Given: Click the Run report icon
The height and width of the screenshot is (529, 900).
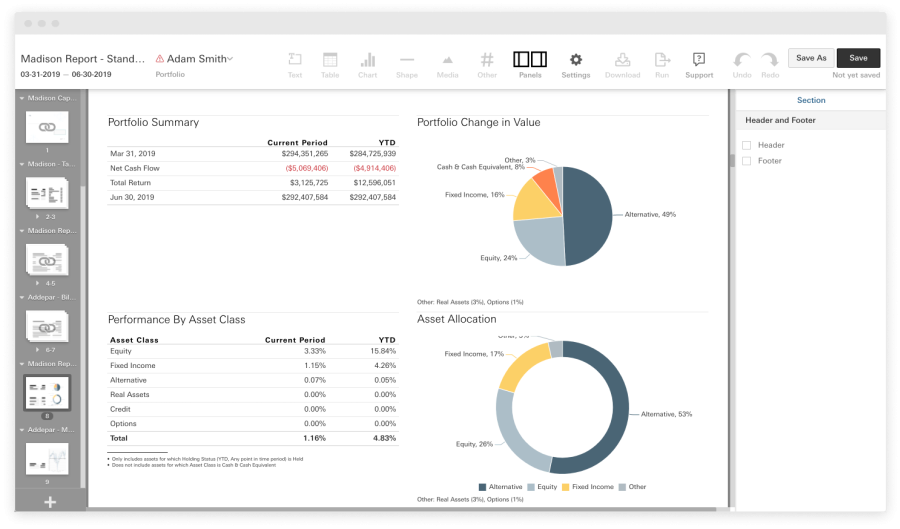Looking at the screenshot, I should tap(662, 60).
